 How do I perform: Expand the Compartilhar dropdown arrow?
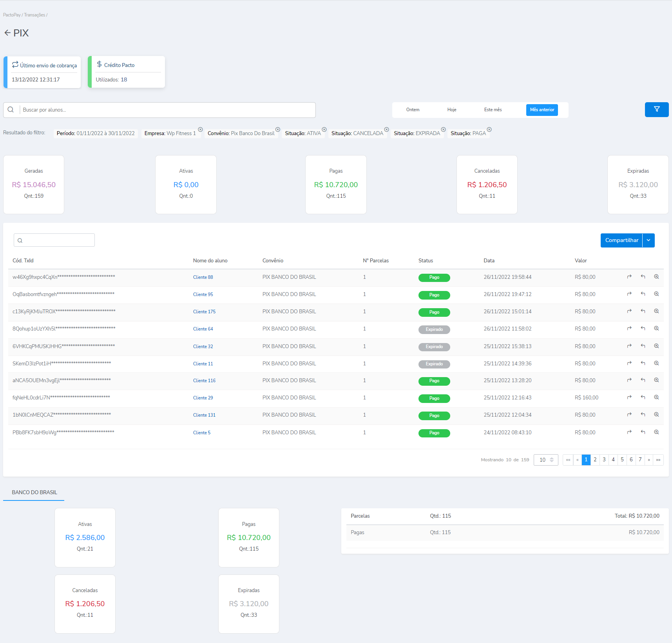coord(648,240)
